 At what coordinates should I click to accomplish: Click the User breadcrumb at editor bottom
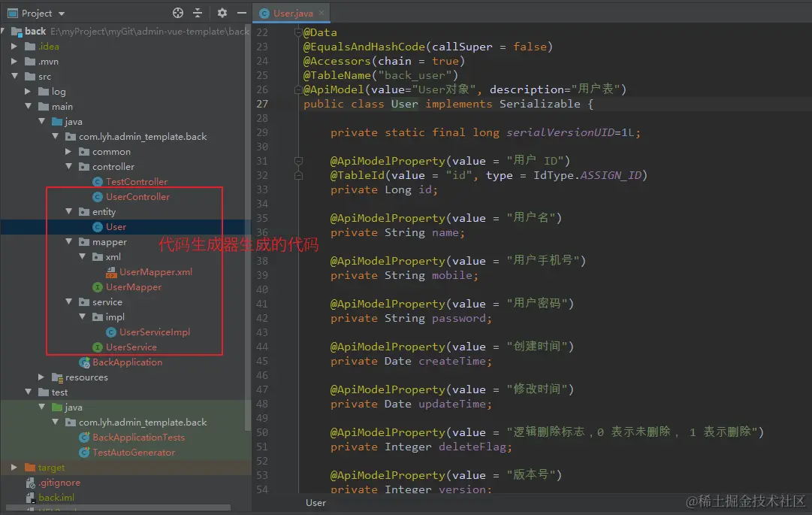coord(315,502)
